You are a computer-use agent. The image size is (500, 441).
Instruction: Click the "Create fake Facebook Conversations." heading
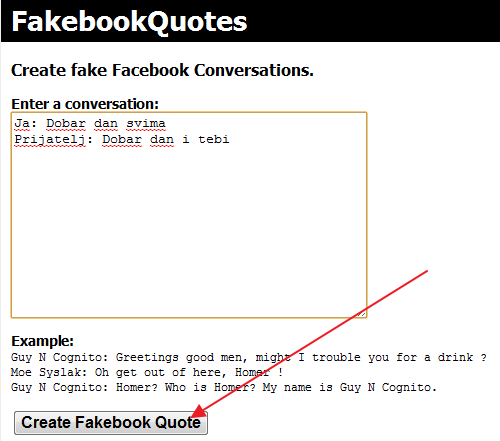(162, 70)
